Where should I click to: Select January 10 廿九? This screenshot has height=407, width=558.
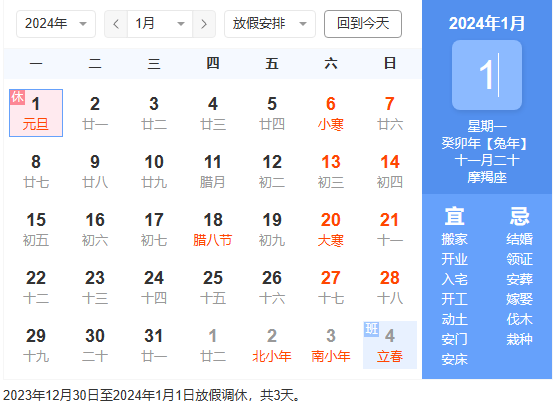(x=154, y=171)
